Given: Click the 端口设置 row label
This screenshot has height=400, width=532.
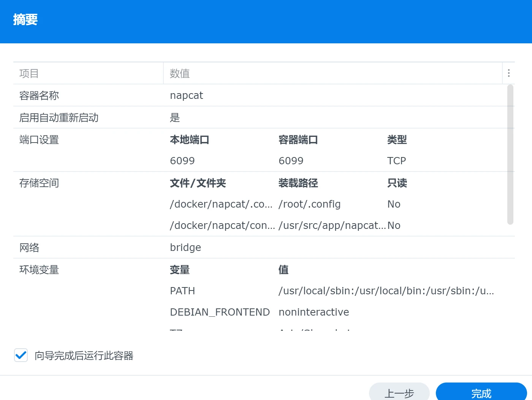Looking at the screenshot, I should coord(38,140).
